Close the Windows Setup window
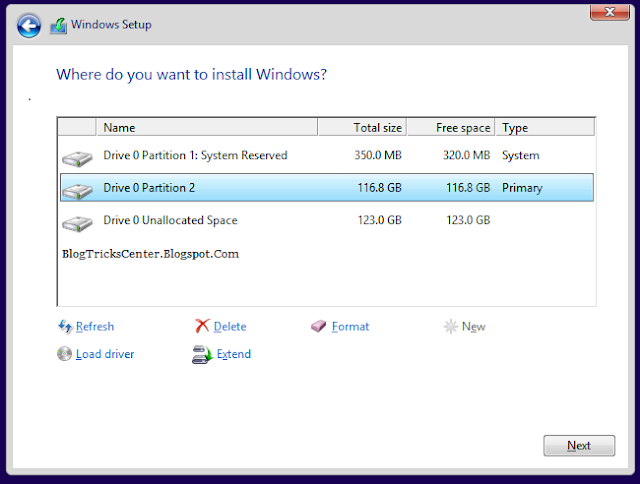This screenshot has width=640, height=484. [x=610, y=12]
